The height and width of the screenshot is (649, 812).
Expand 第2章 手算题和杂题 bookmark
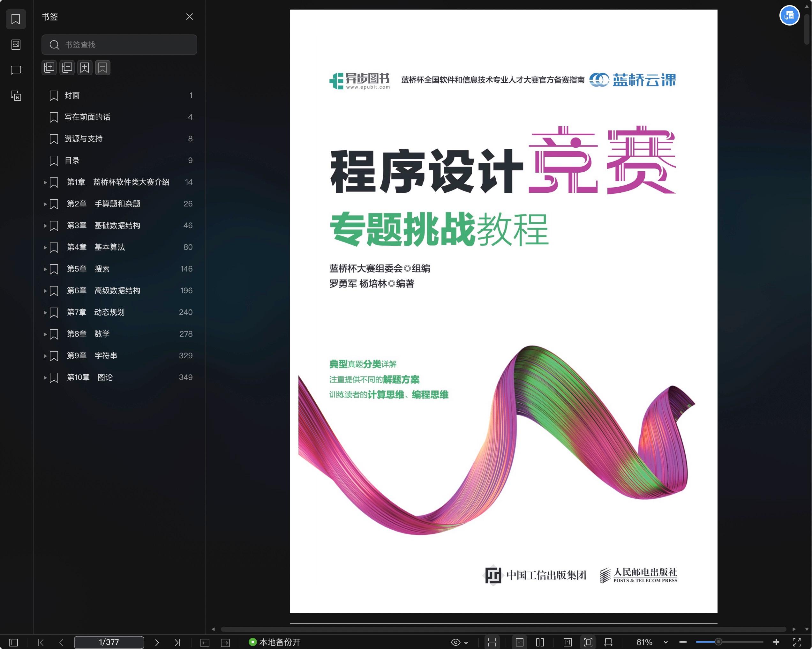(x=45, y=204)
